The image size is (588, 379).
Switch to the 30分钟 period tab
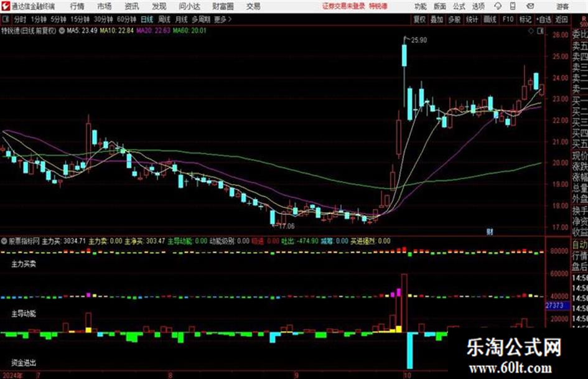(x=103, y=19)
